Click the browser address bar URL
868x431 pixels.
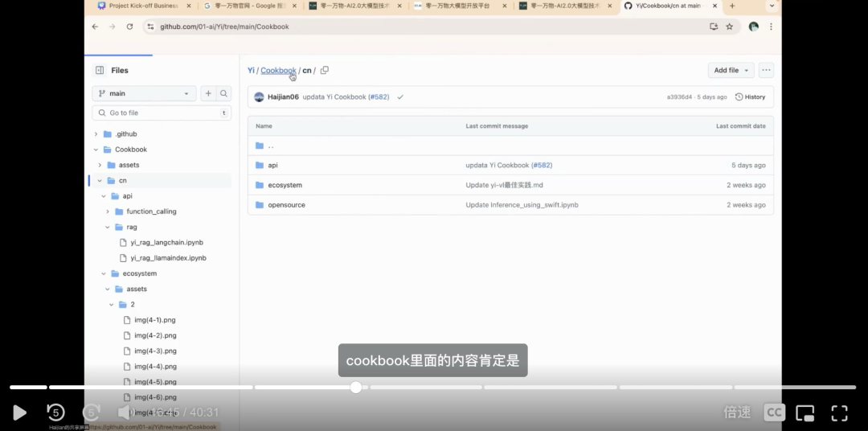pyautogui.click(x=224, y=27)
